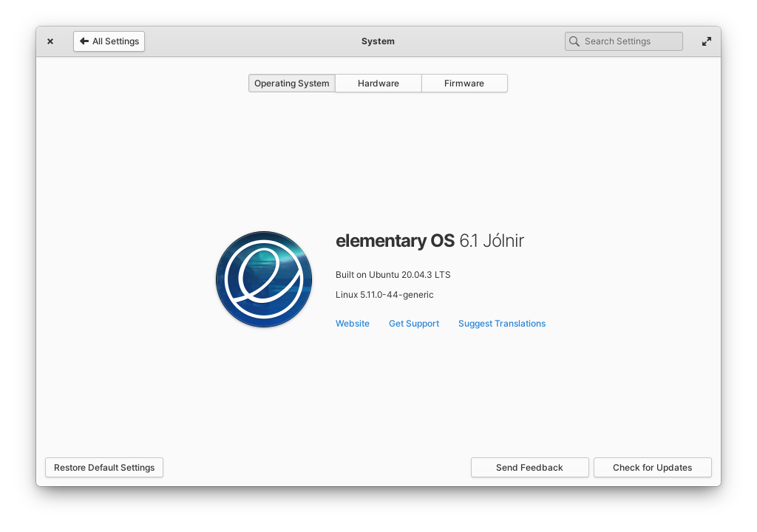Open the Website link
The width and height of the screenshot is (757, 532).
click(353, 324)
